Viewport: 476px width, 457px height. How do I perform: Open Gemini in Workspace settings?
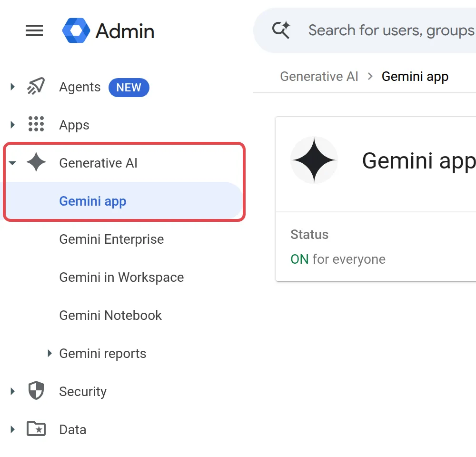pyautogui.click(x=121, y=277)
